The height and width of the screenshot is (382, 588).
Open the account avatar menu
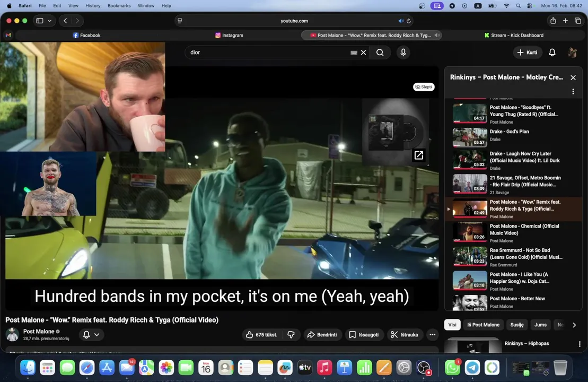(x=572, y=53)
